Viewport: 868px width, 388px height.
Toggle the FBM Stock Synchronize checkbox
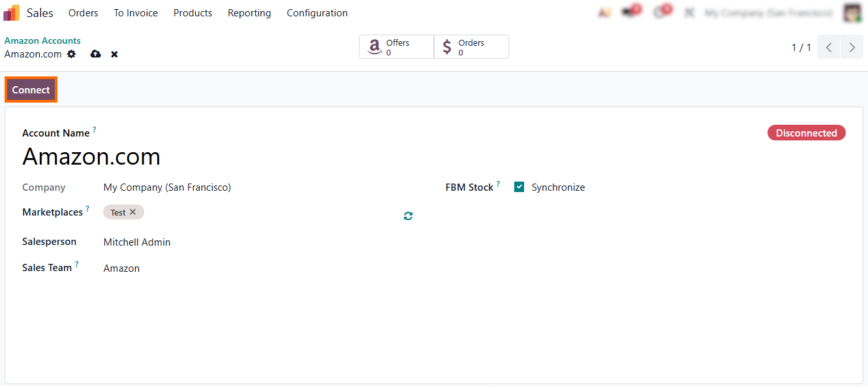coord(519,187)
